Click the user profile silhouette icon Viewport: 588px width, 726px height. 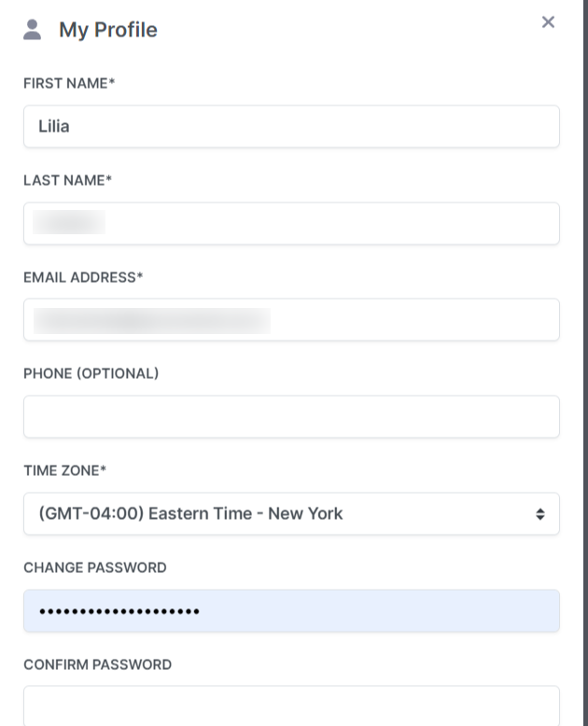(x=32, y=30)
